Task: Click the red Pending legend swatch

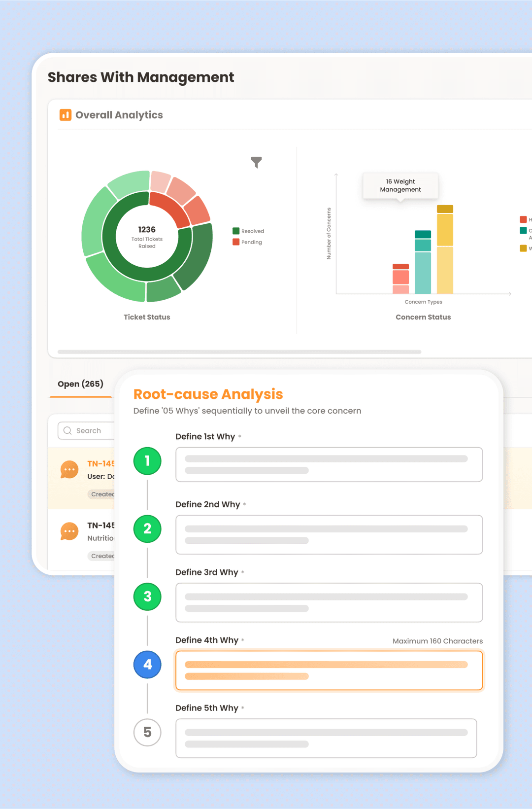Action: [236, 242]
